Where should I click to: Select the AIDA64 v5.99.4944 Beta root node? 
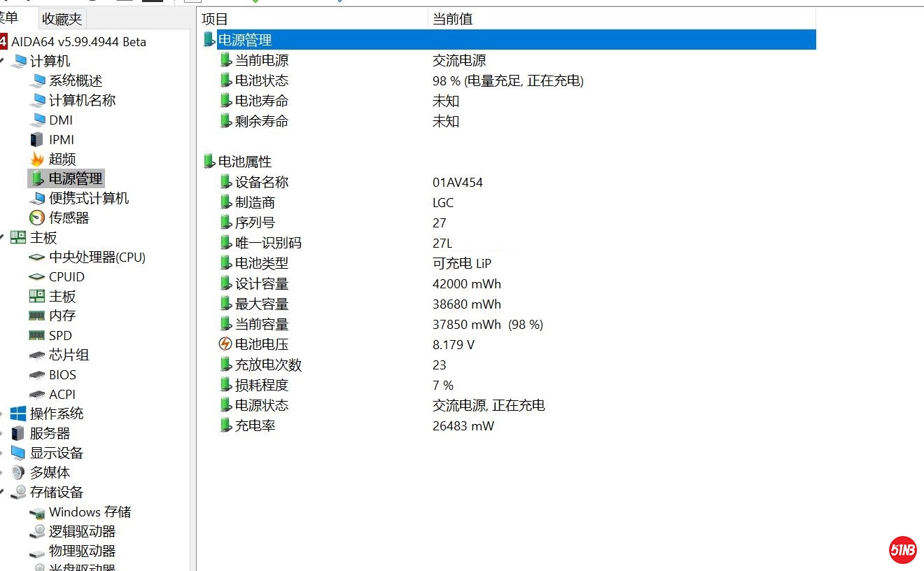coord(78,41)
